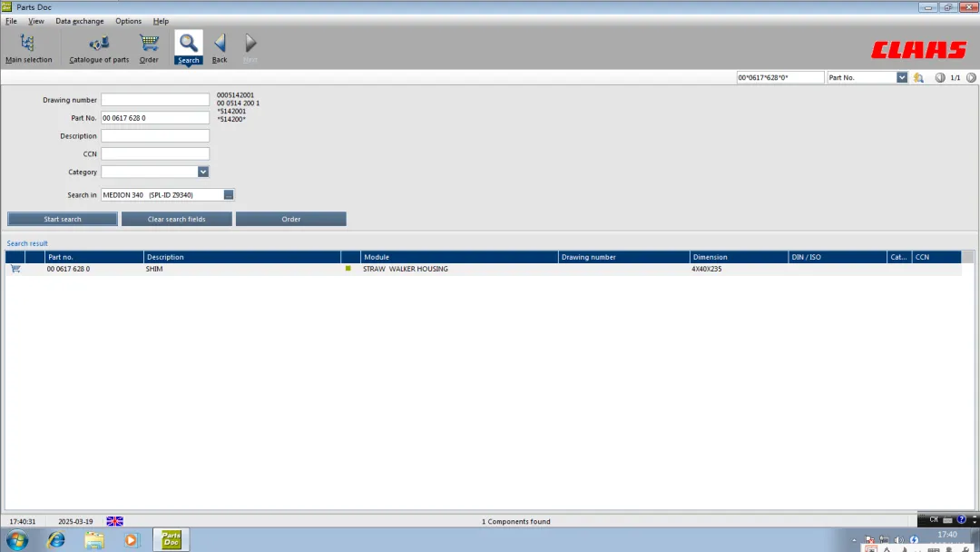
Task: Open Catalogue of parts
Action: [99, 48]
